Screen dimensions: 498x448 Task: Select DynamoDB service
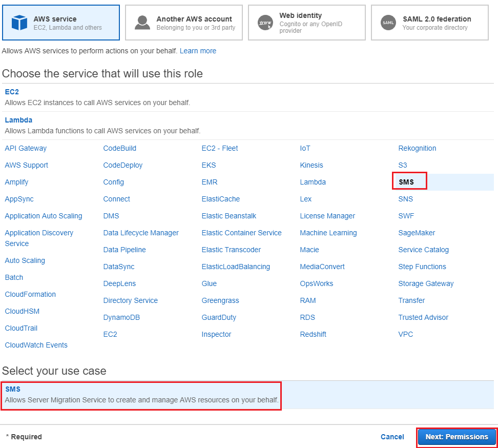pyautogui.click(x=121, y=317)
